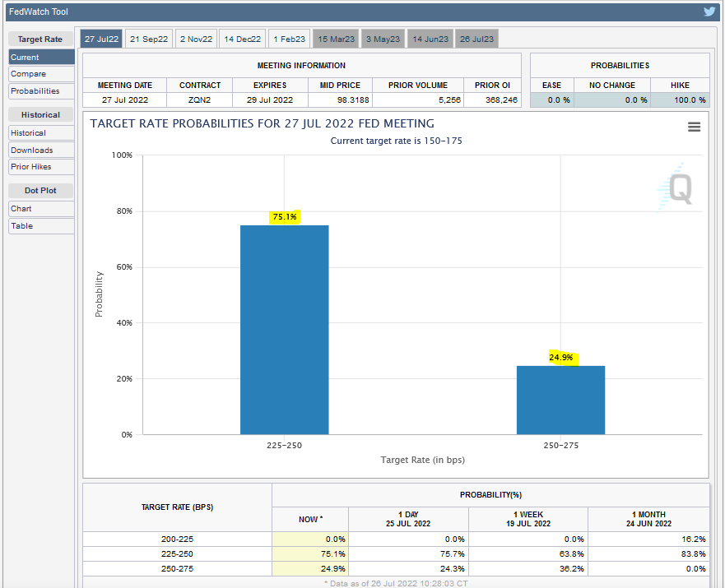Open the 26 Jul23 tab
Viewport: 725px width, 588px height.
476,39
